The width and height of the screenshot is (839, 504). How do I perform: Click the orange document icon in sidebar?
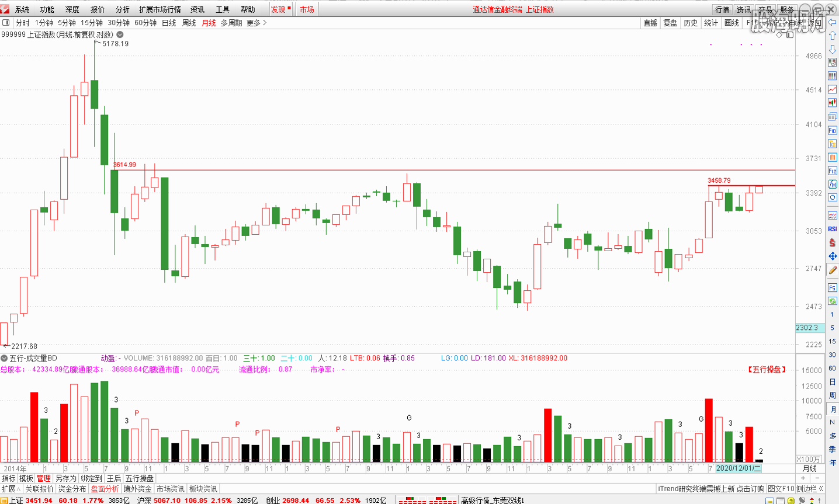tap(833, 157)
